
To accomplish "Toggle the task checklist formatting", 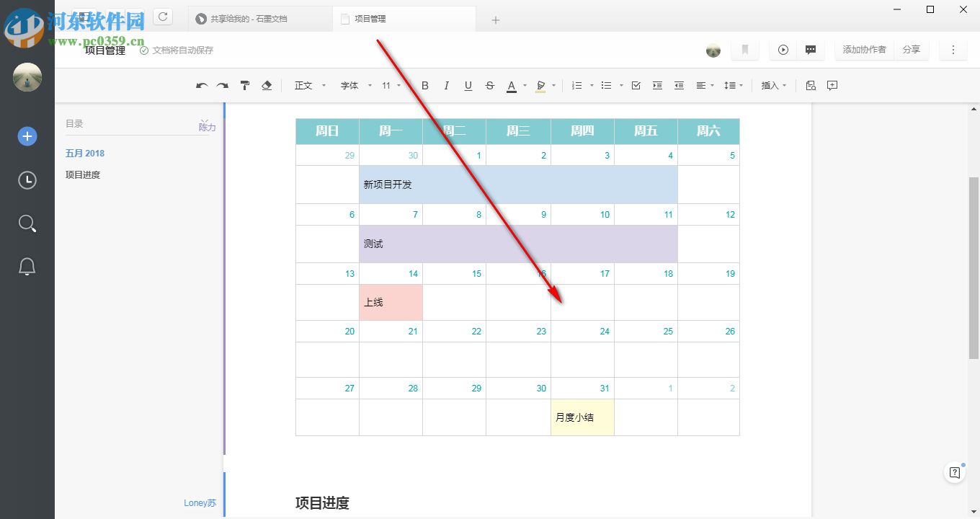I will [x=636, y=85].
